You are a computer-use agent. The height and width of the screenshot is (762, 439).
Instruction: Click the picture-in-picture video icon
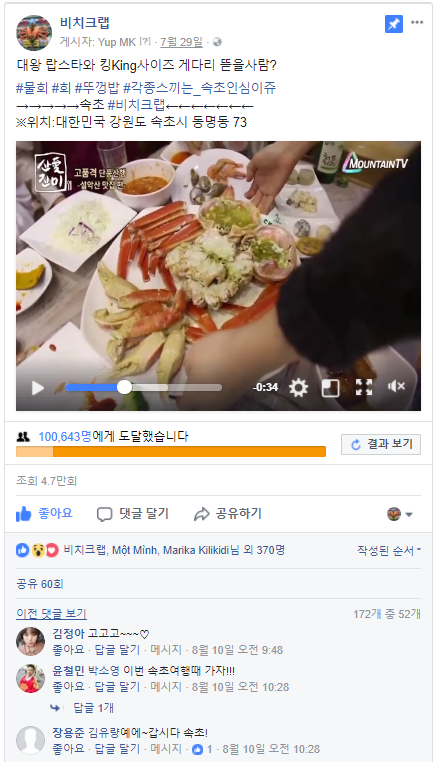pos(331,387)
